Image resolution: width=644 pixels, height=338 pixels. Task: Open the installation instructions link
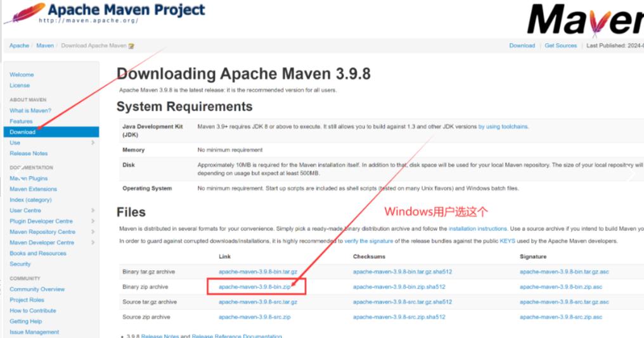coord(478,228)
